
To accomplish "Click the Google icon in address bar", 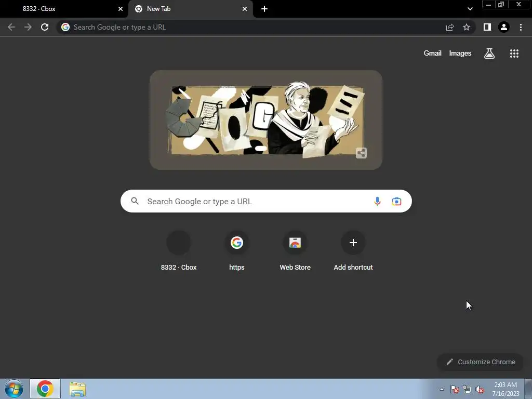I will [65, 27].
